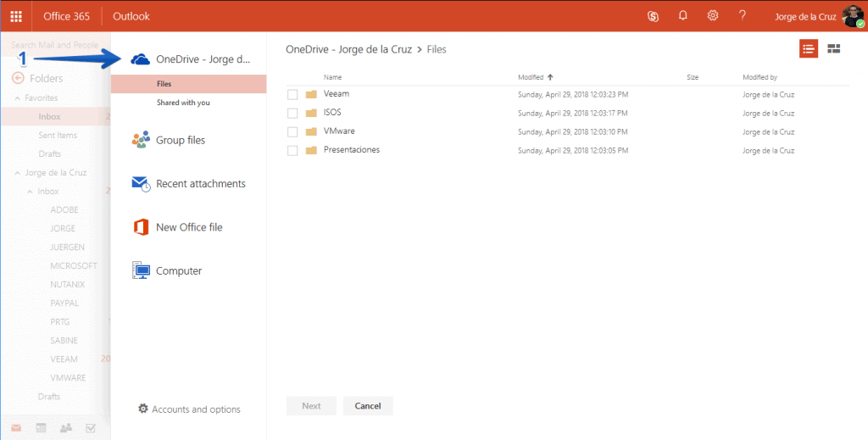
Task: Select Files under OneDrive
Action: [188, 84]
